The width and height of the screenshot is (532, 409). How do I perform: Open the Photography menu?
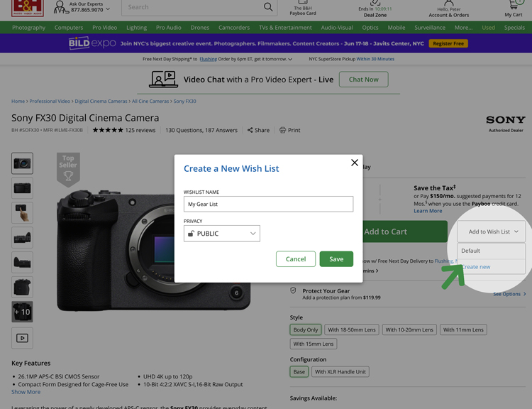pos(29,28)
